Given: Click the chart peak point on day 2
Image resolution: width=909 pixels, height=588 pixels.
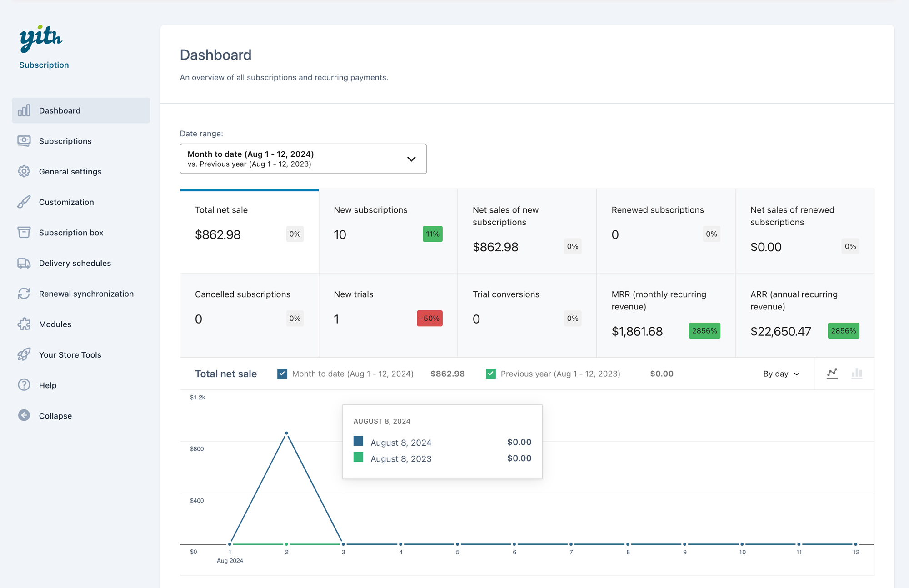Looking at the screenshot, I should point(286,433).
